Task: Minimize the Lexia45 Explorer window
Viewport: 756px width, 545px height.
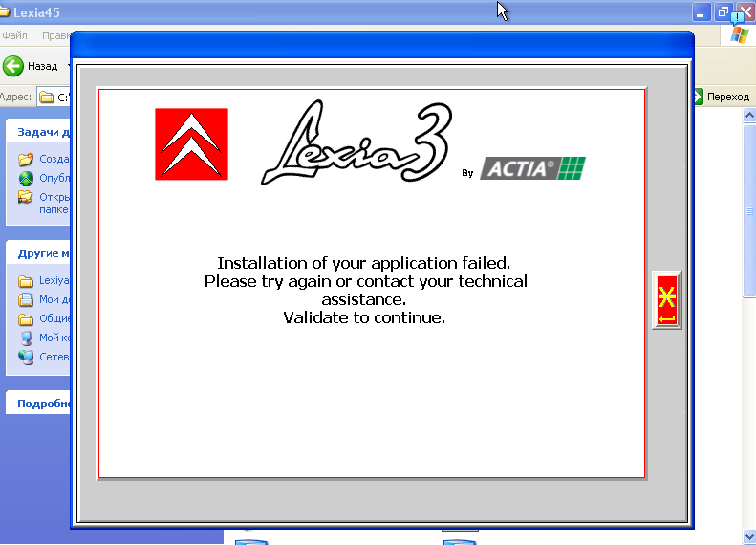Action: pos(701,13)
